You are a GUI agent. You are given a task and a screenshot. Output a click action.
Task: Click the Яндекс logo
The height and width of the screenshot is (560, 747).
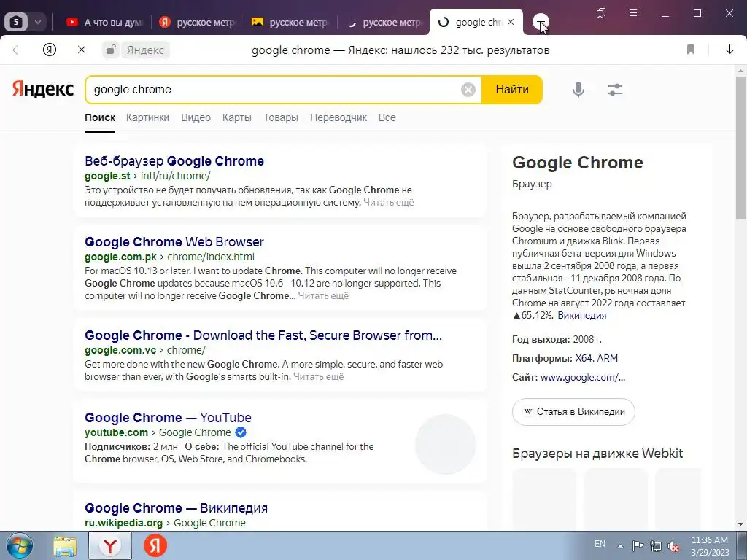(43, 89)
